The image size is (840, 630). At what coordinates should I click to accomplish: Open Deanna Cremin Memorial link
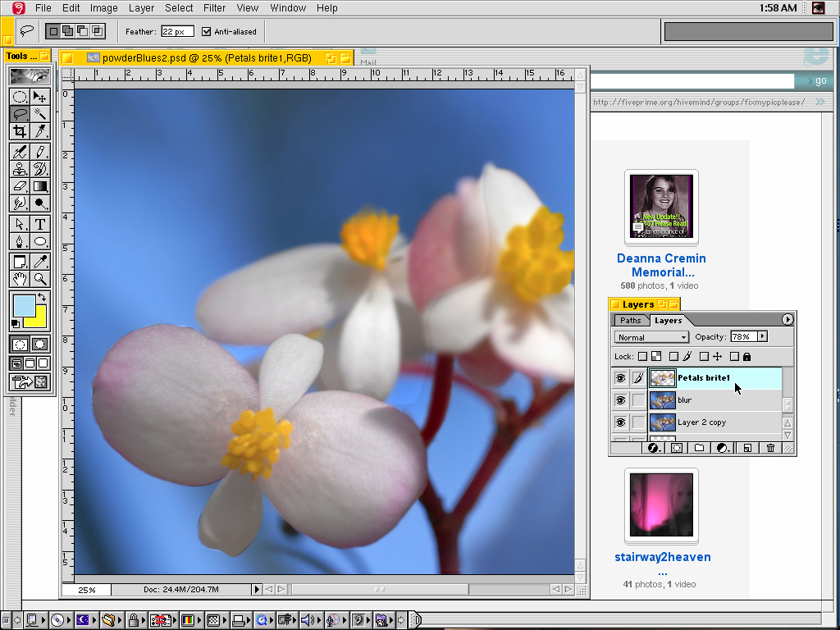tap(662, 265)
